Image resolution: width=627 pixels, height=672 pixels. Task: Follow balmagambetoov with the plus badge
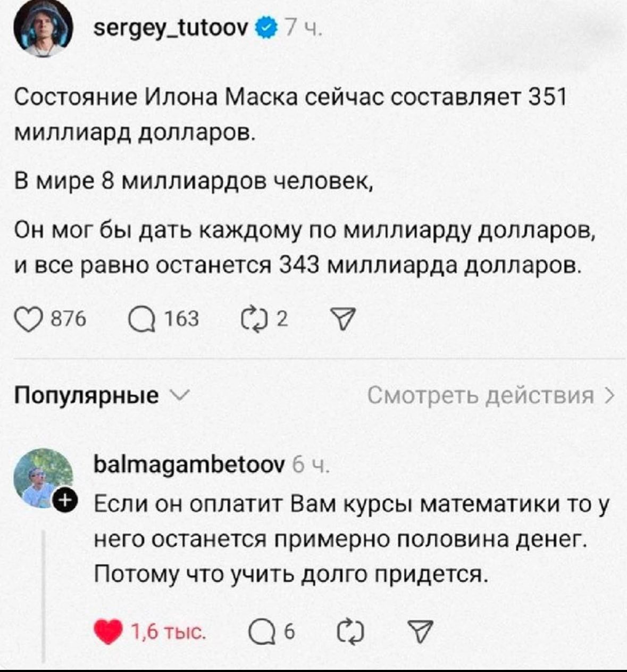click(65, 501)
